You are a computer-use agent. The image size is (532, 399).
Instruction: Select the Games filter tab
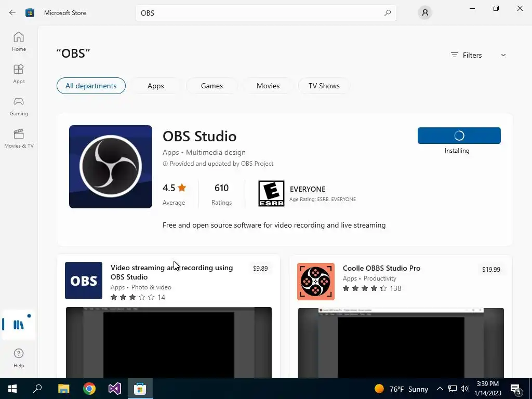click(212, 86)
